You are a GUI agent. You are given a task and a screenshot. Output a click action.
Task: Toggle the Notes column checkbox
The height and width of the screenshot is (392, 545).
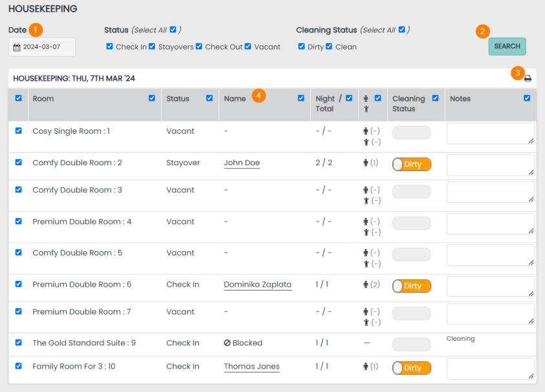click(x=527, y=98)
